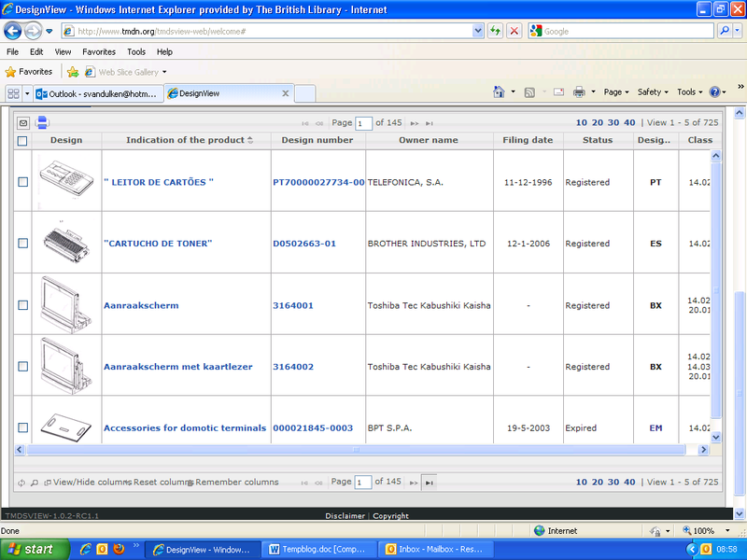The image size is (747, 560).
Task: Click the Refresh page icon
Action: pos(496,32)
